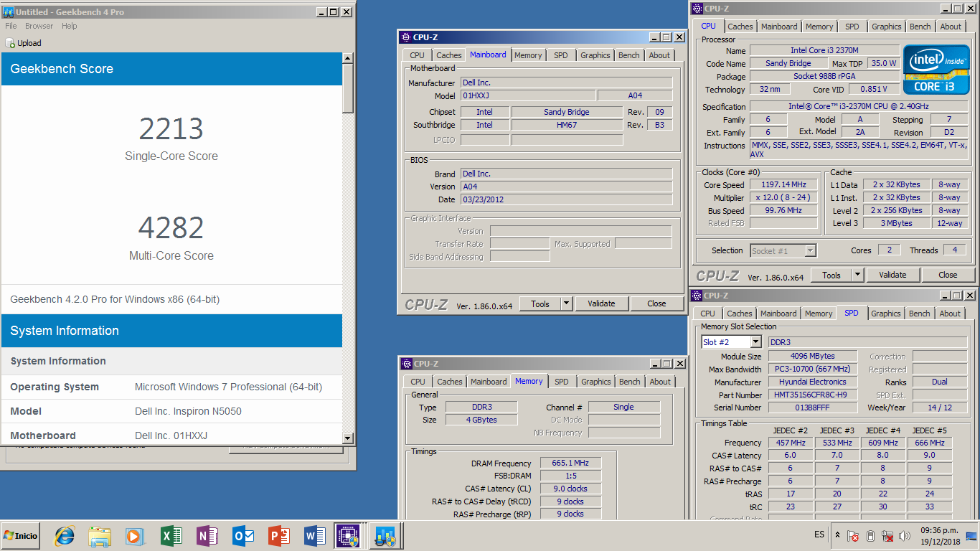Image resolution: width=980 pixels, height=551 pixels.
Task: Click the Part Number HMT351S6CFR8C-H9 field
Action: 813,395
